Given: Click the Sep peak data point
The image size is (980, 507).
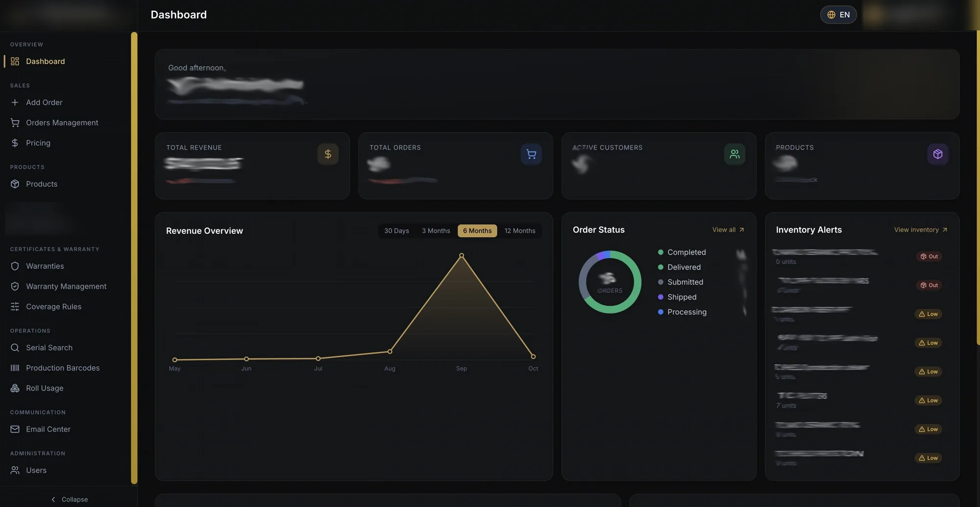Looking at the screenshot, I should click(x=462, y=255).
